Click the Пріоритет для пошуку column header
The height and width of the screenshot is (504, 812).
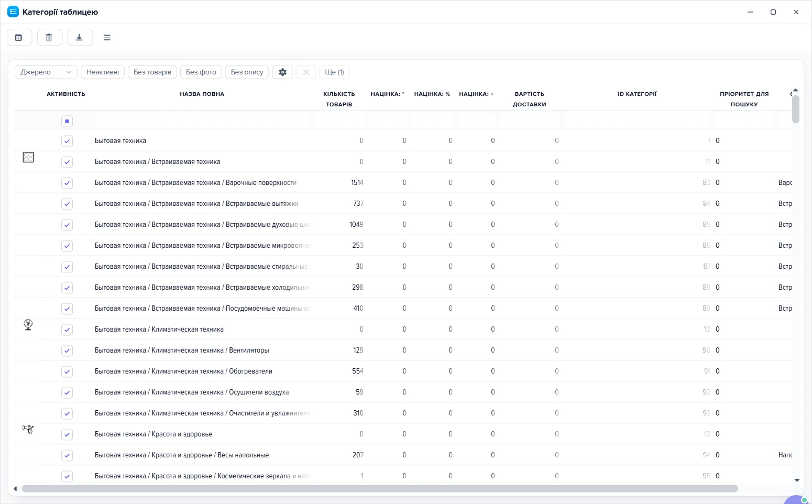pyautogui.click(x=744, y=99)
